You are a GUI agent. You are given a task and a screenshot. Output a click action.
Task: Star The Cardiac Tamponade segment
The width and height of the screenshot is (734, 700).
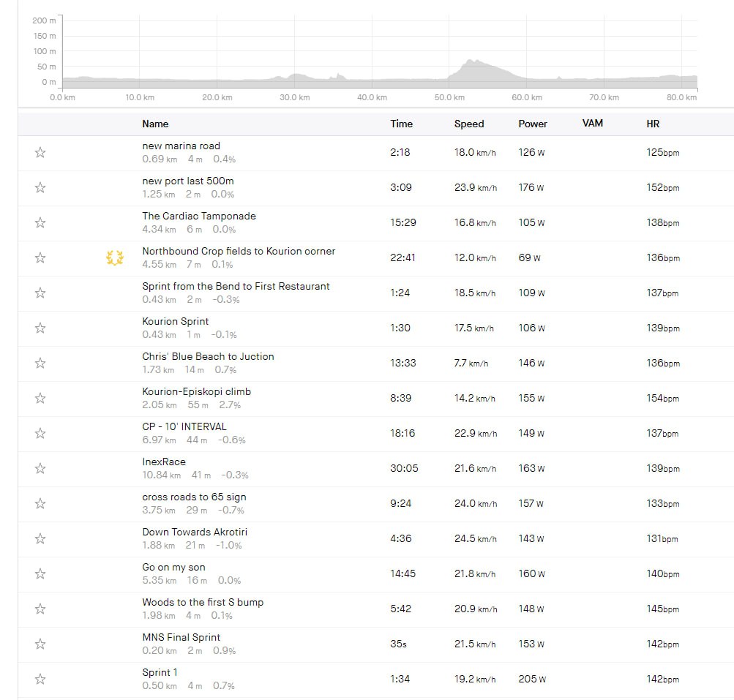coord(40,223)
